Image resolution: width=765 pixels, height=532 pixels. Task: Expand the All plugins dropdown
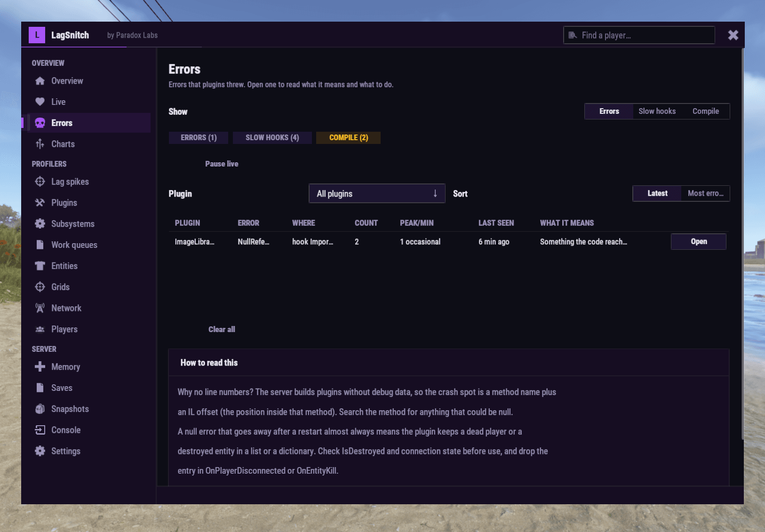[x=377, y=193]
